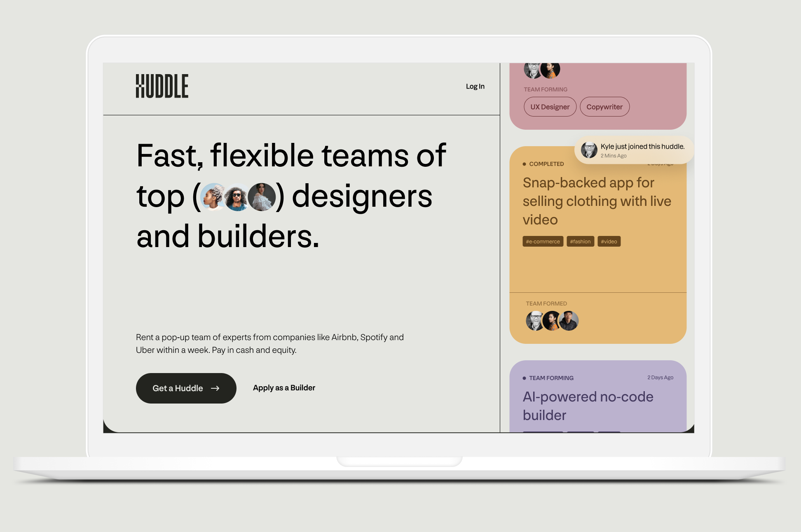The image size is (801, 532).
Task: Click the Get a Huddle button
Action: (x=186, y=388)
